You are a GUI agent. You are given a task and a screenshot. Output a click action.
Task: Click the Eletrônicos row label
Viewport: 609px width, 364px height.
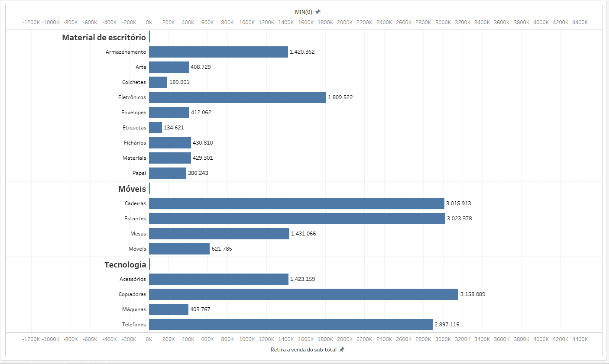click(132, 97)
